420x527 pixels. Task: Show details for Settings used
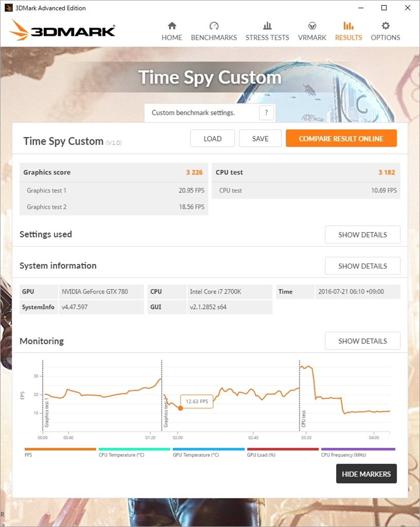pyautogui.click(x=362, y=235)
